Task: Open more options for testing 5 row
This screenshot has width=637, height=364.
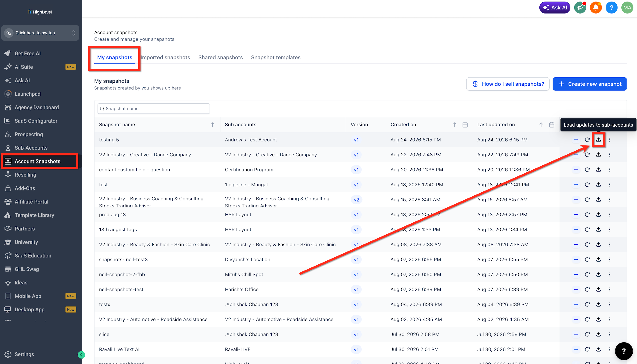Action: (610, 140)
